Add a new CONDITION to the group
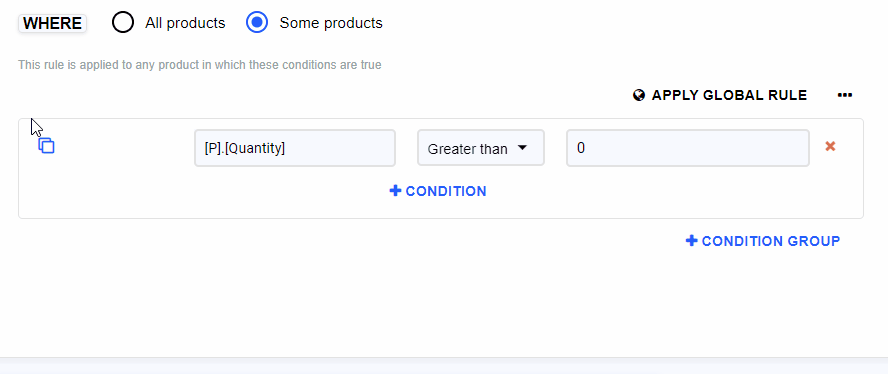 (438, 191)
